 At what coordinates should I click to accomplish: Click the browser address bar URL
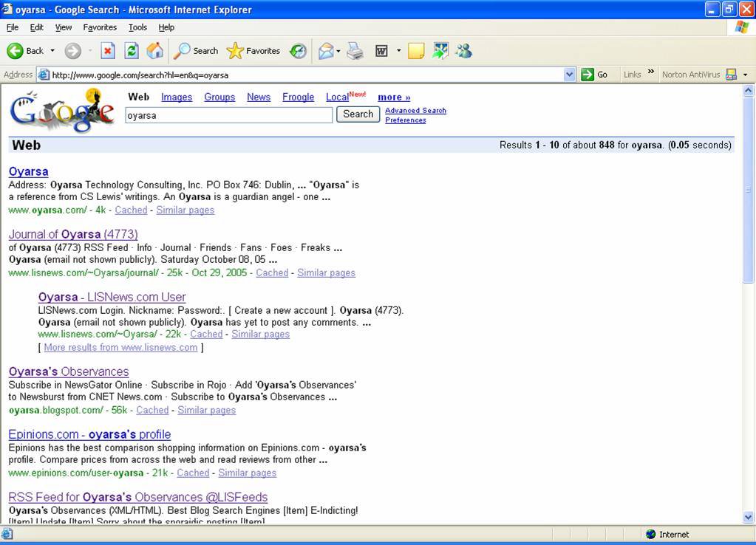tap(140, 75)
